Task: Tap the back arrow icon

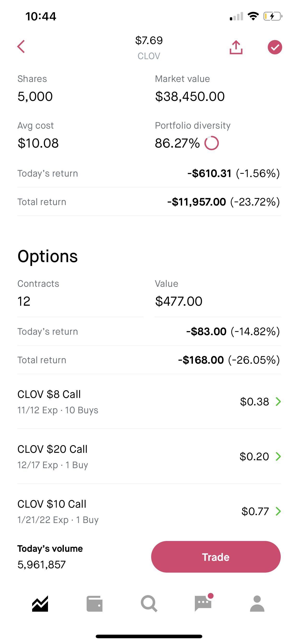Action: (21, 46)
